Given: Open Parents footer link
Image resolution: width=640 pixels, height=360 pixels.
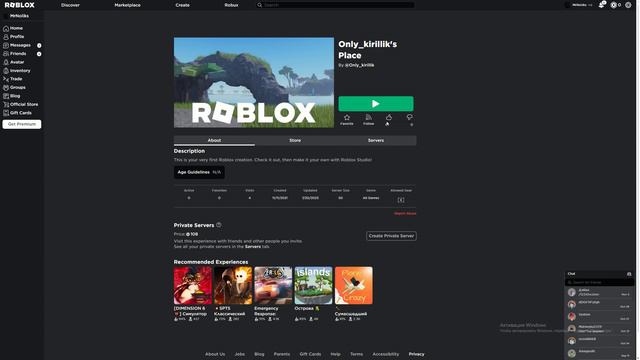Looking at the screenshot, I should pyautogui.click(x=282, y=354).
